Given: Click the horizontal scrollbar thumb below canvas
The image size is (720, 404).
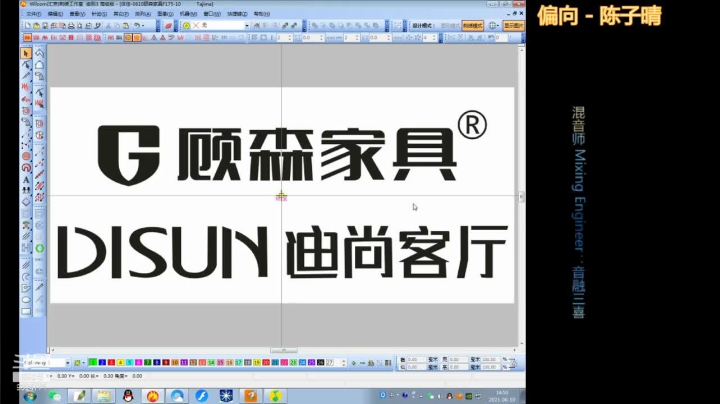Looking at the screenshot, I should [x=284, y=350].
